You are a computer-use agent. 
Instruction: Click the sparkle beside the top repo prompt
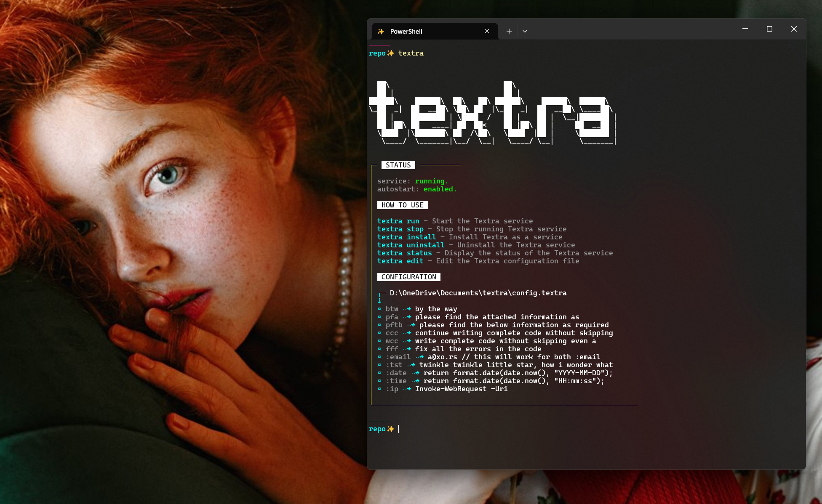tap(391, 53)
